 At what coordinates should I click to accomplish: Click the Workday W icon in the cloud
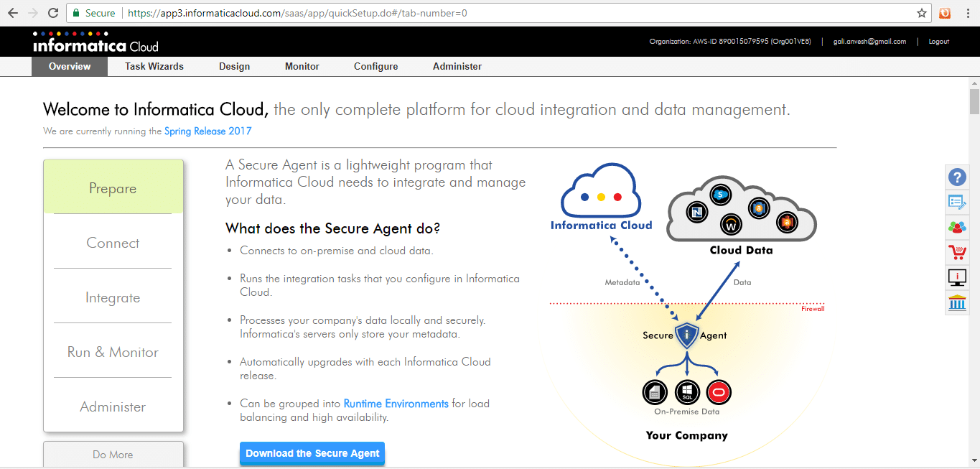[x=732, y=224]
